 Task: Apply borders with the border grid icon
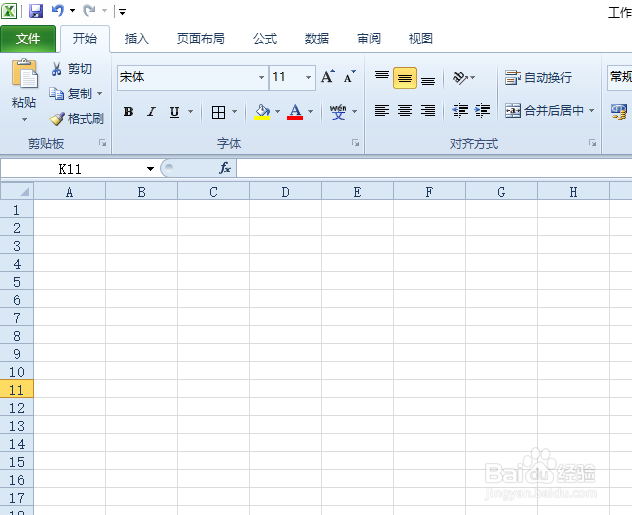pyautogui.click(x=218, y=112)
